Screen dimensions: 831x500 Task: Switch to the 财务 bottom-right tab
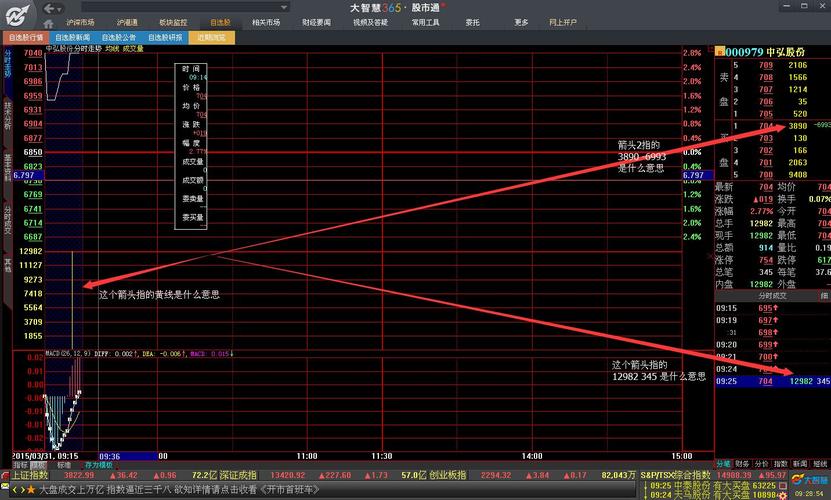click(x=742, y=464)
